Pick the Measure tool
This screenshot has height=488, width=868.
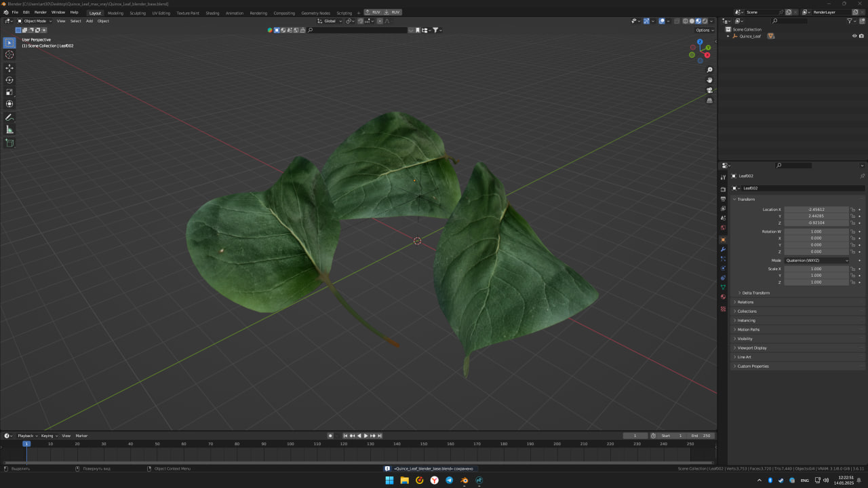[9, 130]
